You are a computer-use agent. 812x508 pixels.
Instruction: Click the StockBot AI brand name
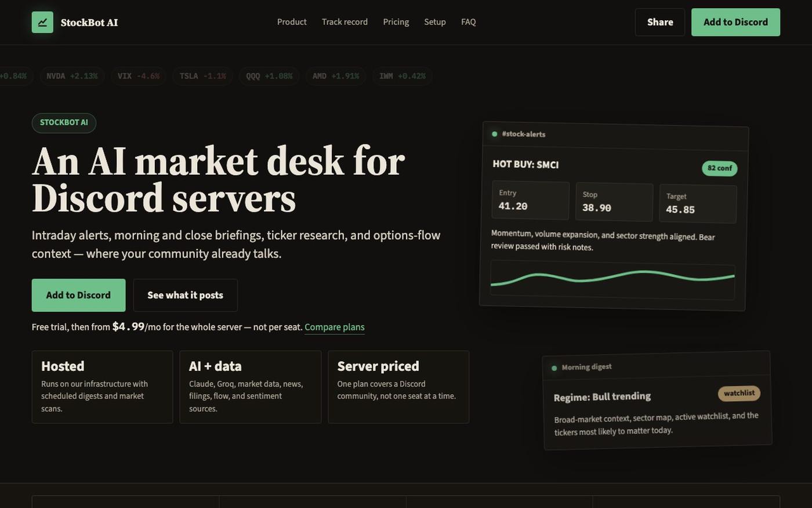click(89, 23)
